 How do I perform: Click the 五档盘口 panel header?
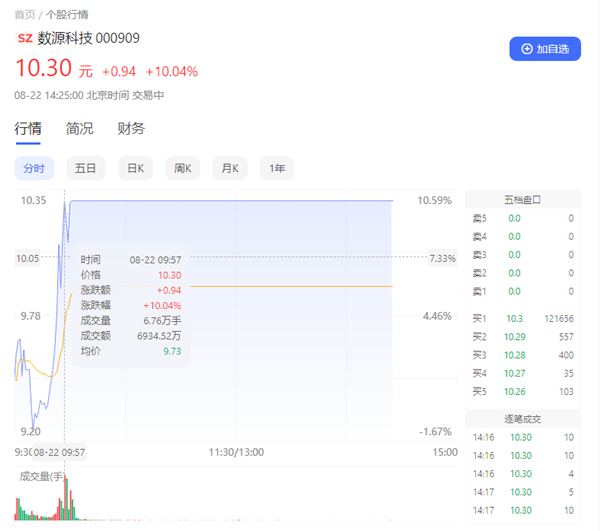[523, 200]
